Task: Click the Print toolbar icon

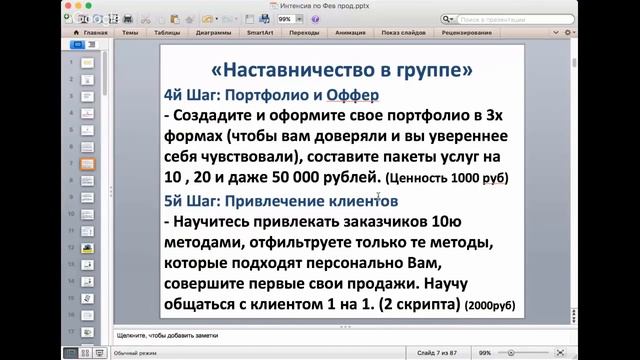Action: [128, 19]
